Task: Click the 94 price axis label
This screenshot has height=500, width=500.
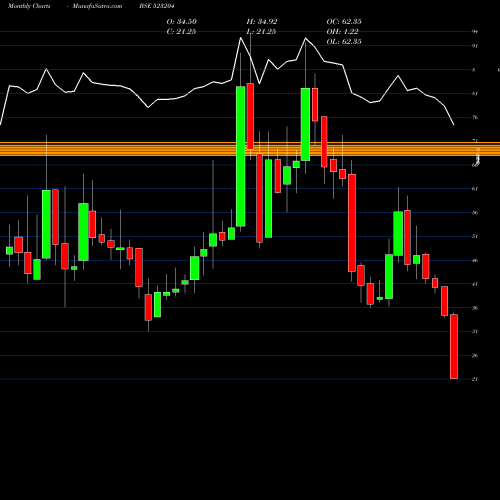Action: (x=475, y=32)
